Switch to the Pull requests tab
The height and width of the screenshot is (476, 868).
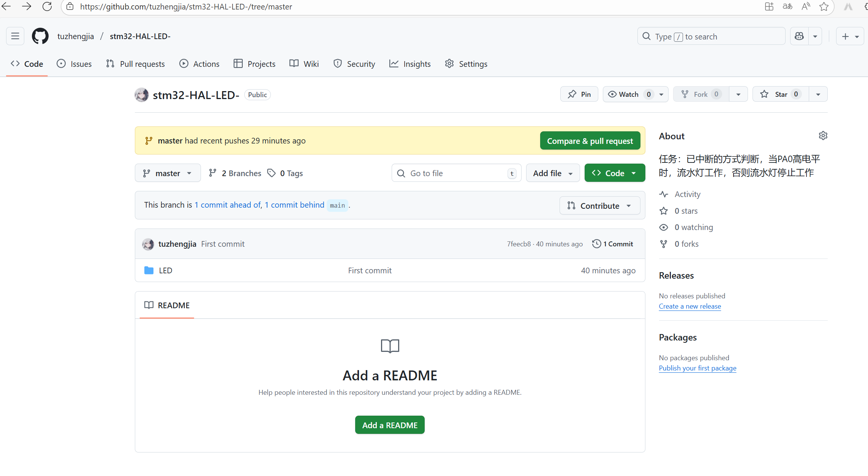(135, 64)
